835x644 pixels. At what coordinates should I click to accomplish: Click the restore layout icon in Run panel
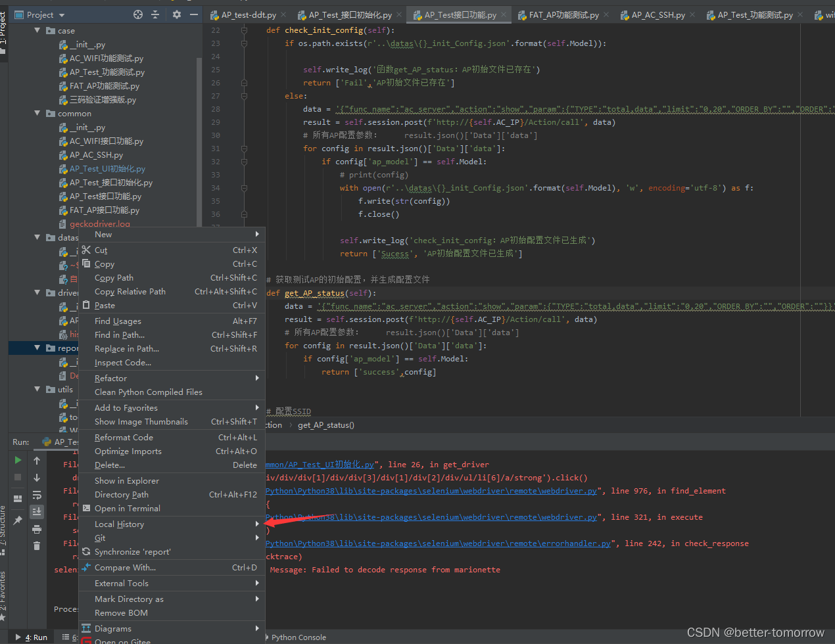tap(18, 498)
